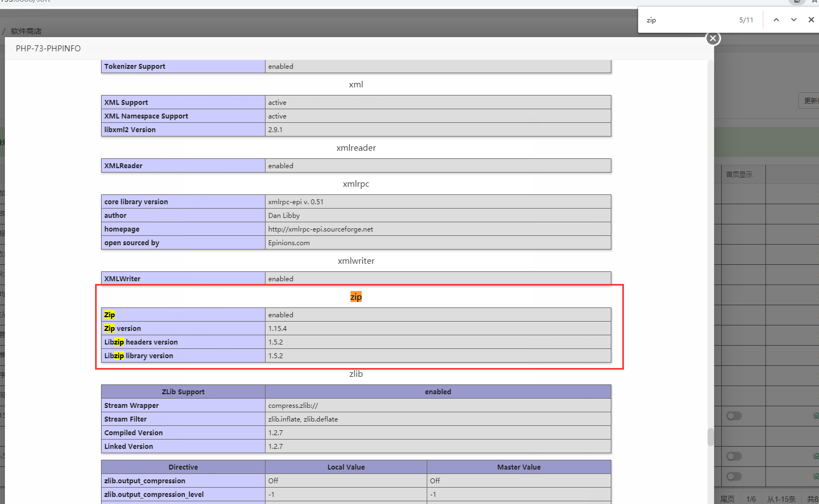Jump to next find match with down arrow
The image size is (819, 504).
[793, 20]
